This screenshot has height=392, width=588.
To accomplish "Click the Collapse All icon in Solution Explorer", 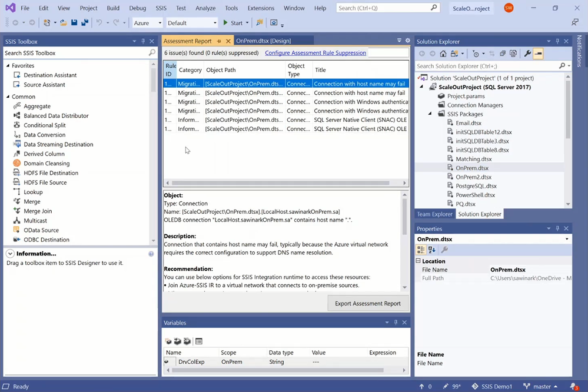I will point(503,54).
